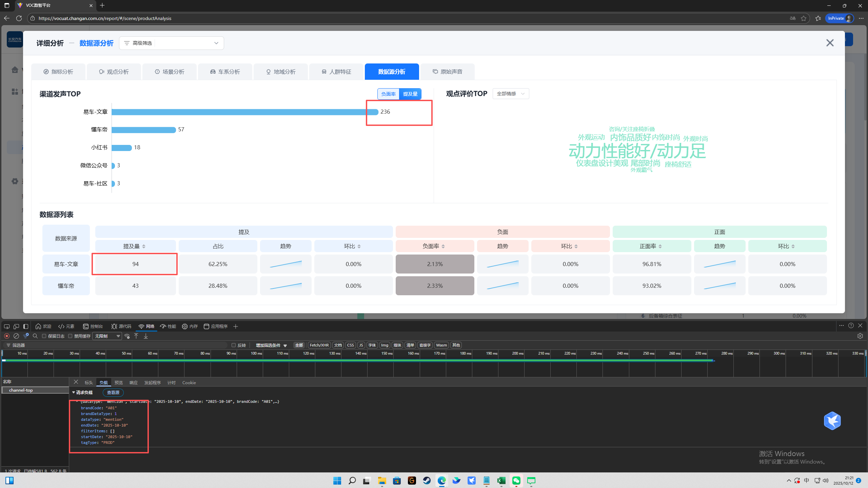This screenshot has width=868, height=488.
Task: Click the inspect element picker icon in DevTools
Action: point(6,326)
